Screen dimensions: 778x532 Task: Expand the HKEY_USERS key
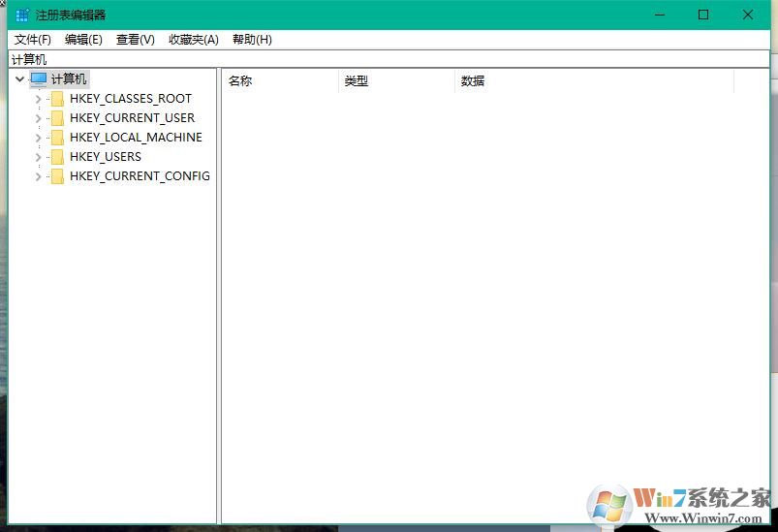38,157
